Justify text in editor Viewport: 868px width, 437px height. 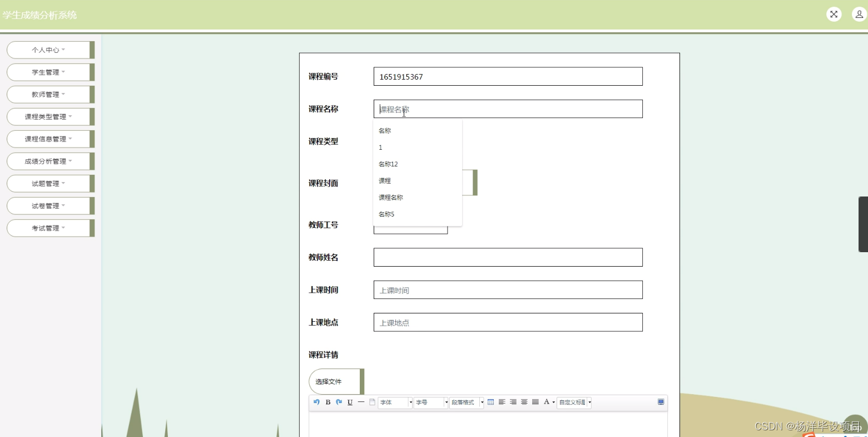[535, 402]
